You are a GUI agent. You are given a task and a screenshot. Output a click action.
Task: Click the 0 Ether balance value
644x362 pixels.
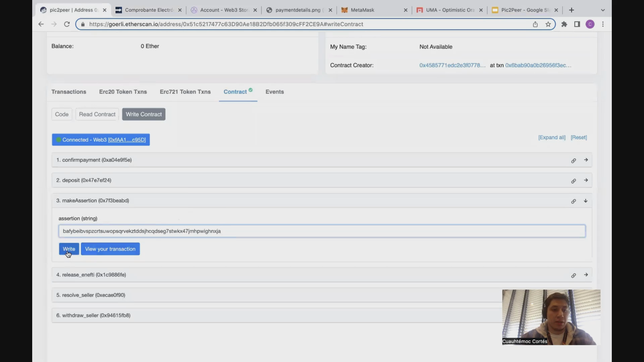(x=150, y=46)
